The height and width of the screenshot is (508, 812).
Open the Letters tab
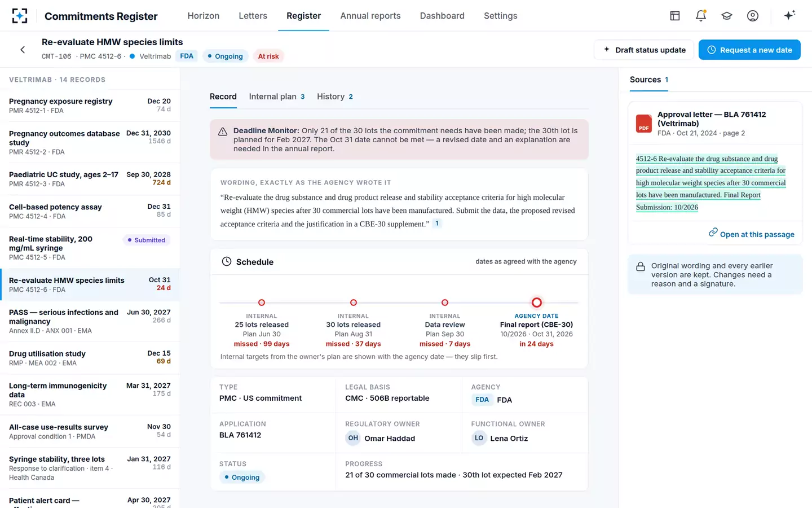coord(253,16)
